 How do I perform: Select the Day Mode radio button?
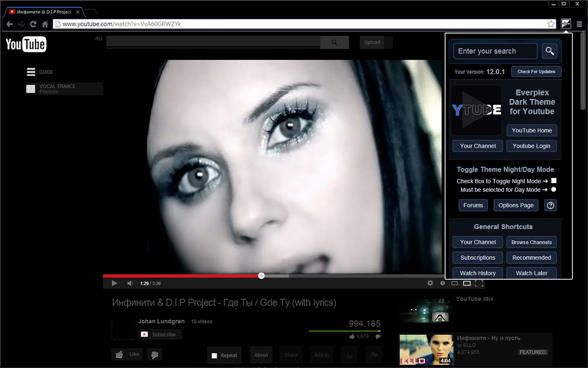(x=554, y=190)
